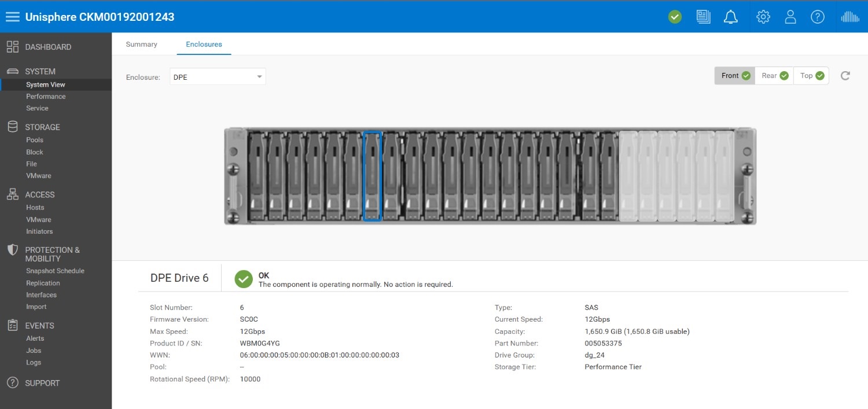Open Snapshot Schedule
868x409 pixels.
click(55, 271)
